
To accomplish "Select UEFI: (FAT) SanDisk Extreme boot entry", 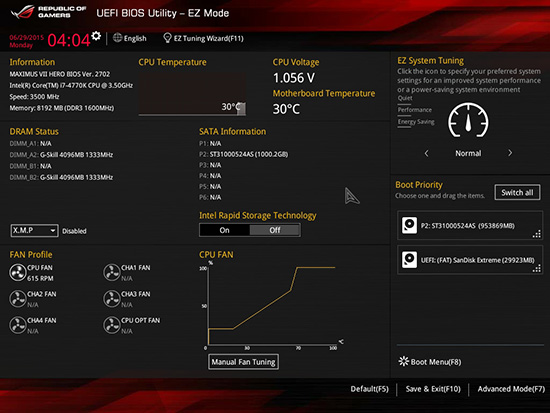I will pyautogui.click(x=470, y=260).
